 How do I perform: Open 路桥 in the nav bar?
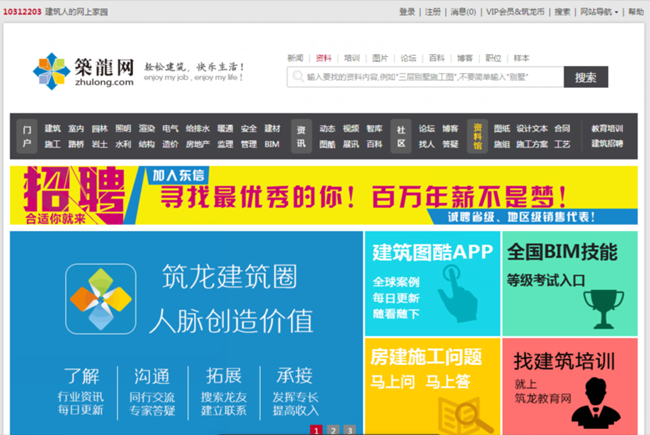(76, 144)
